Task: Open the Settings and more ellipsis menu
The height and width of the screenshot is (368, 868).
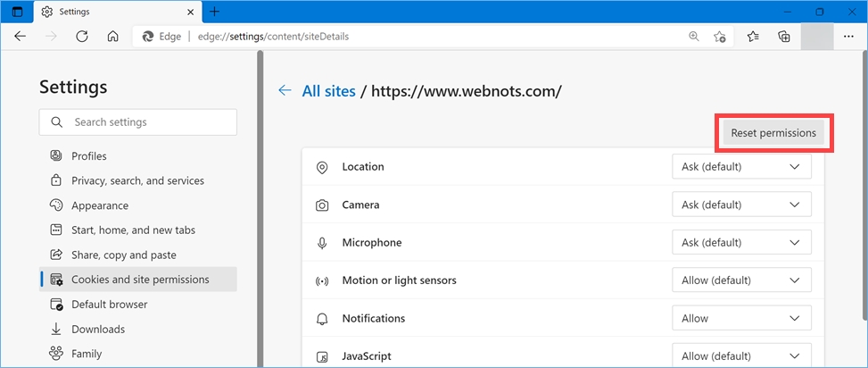Action: [x=847, y=37]
